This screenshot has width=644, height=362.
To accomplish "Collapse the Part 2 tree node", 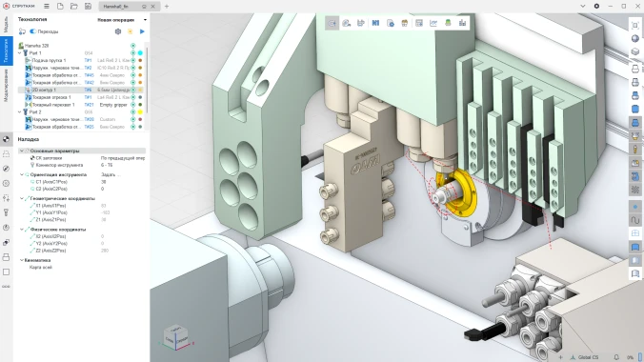I will pyautogui.click(x=20, y=111).
